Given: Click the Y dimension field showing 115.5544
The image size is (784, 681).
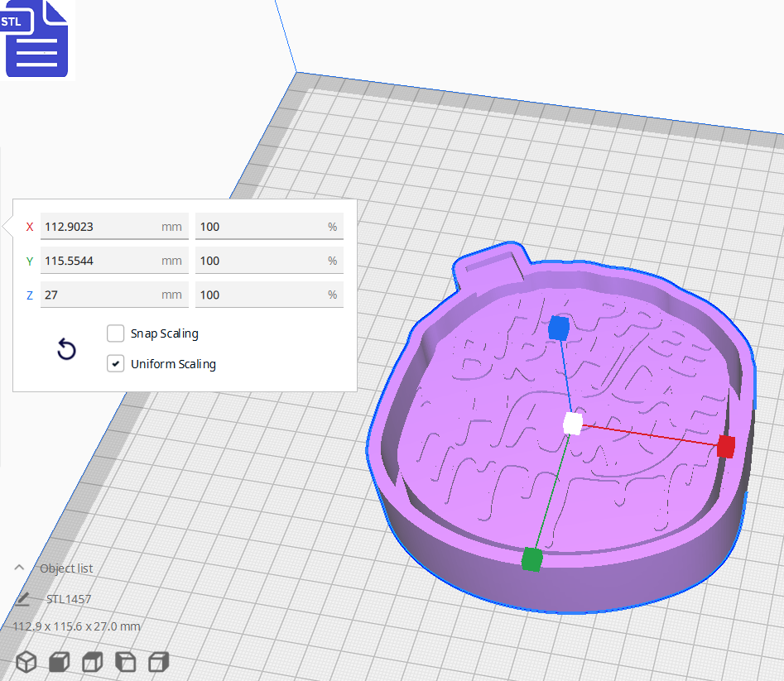Looking at the screenshot, I should [x=99, y=261].
